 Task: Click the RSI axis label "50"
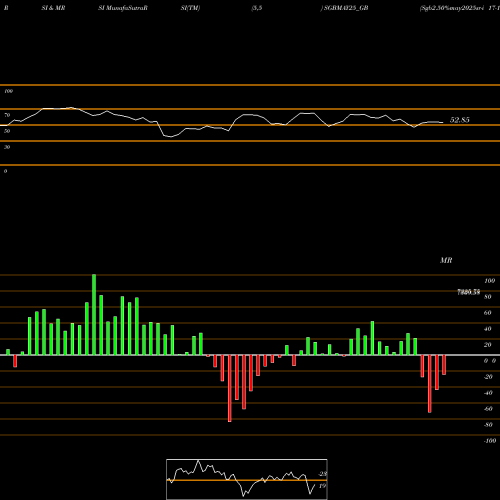click(x=7, y=131)
